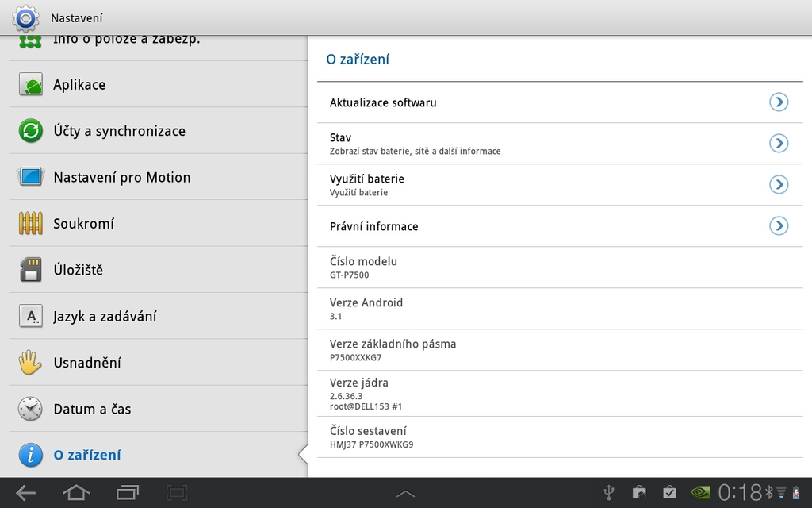Image resolution: width=812 pixels, height=508 pixels.
Task: Select the Datum a čas clock icon
Action: (x=30, y=409)
